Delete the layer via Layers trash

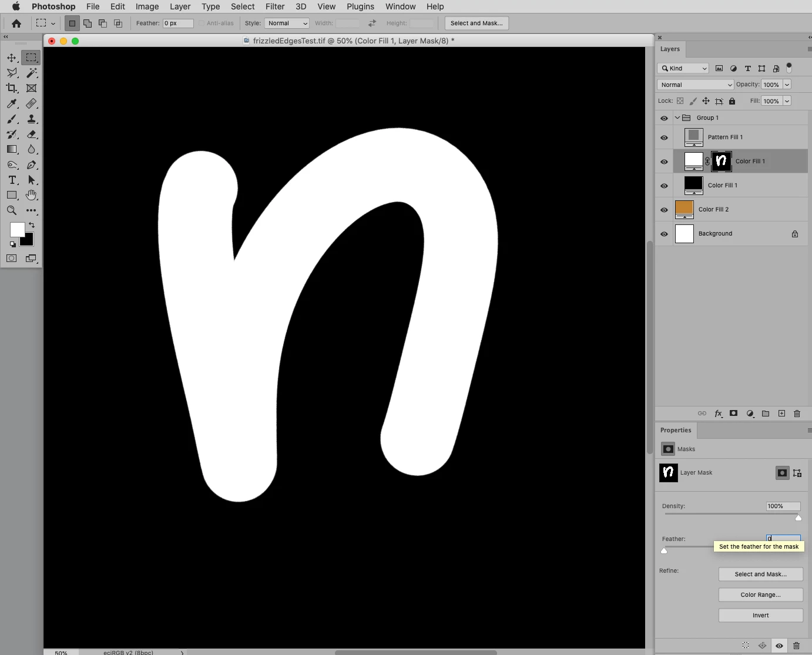(x=797, y=414)
